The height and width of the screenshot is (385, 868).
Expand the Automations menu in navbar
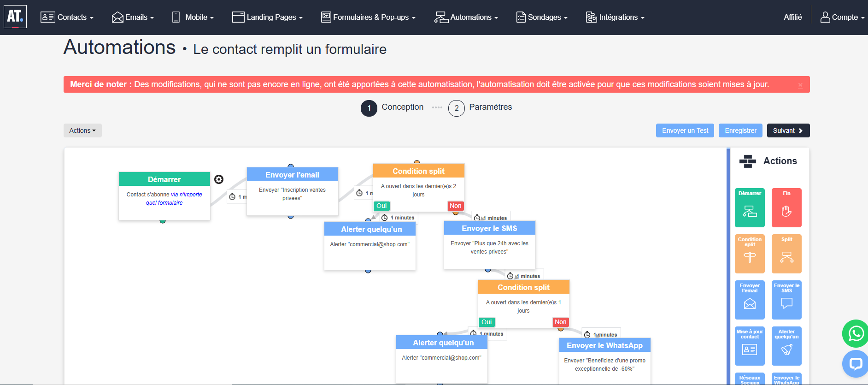(x=466, y=18)
